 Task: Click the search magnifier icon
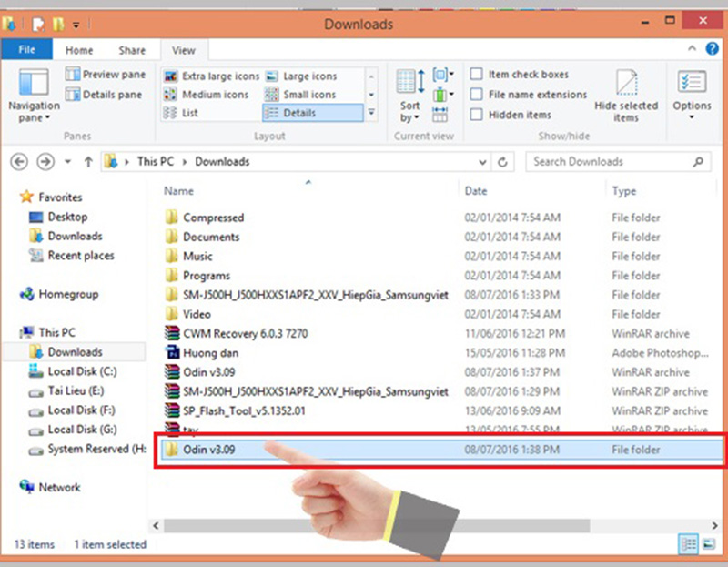point(698,162)
